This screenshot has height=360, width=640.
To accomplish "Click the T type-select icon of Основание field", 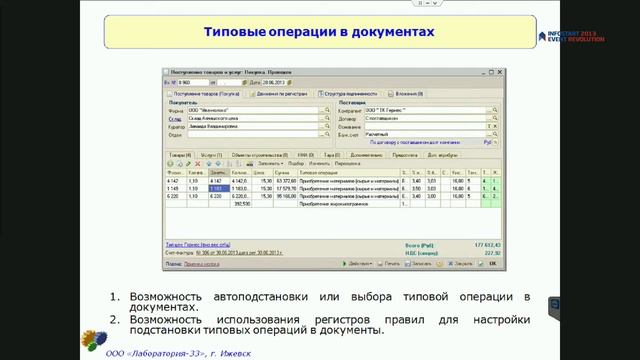I will coord(489,126).
